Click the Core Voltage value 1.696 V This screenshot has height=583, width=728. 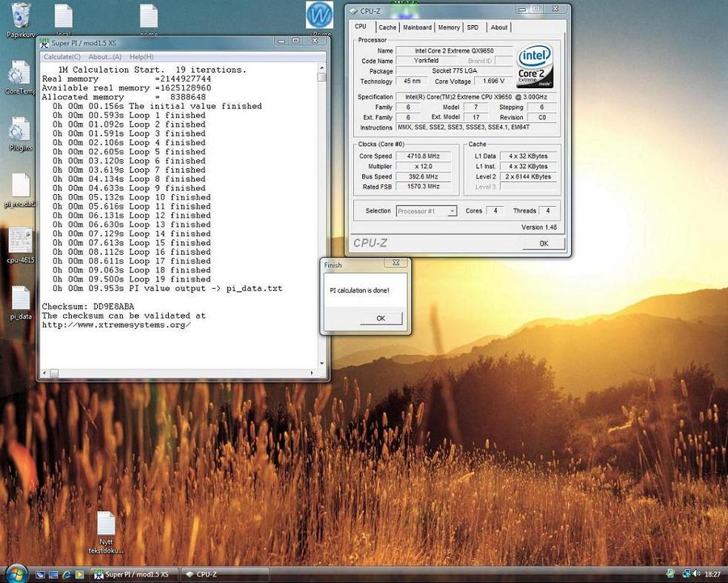tap(493, 81)
